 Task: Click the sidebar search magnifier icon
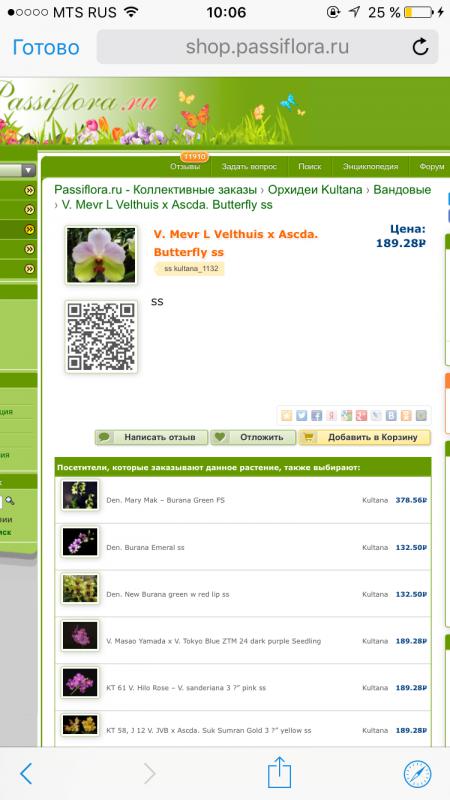point(10,501)
